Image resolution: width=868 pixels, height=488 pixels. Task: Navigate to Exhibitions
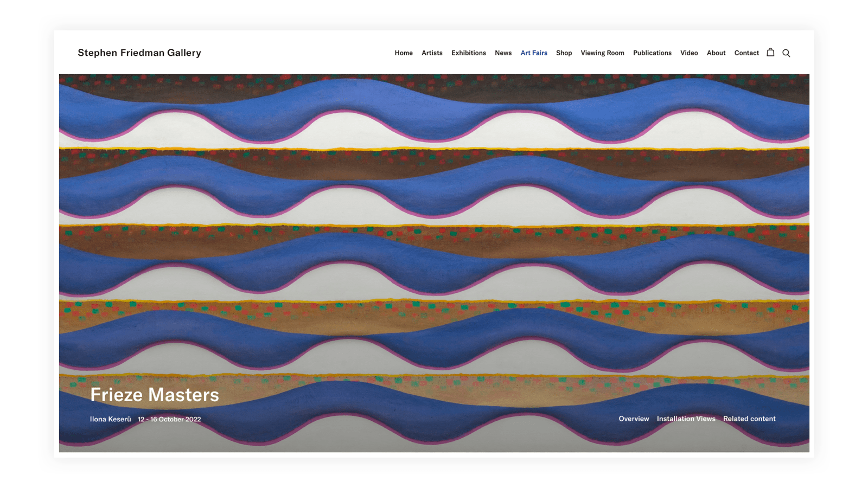pos(469,53)
